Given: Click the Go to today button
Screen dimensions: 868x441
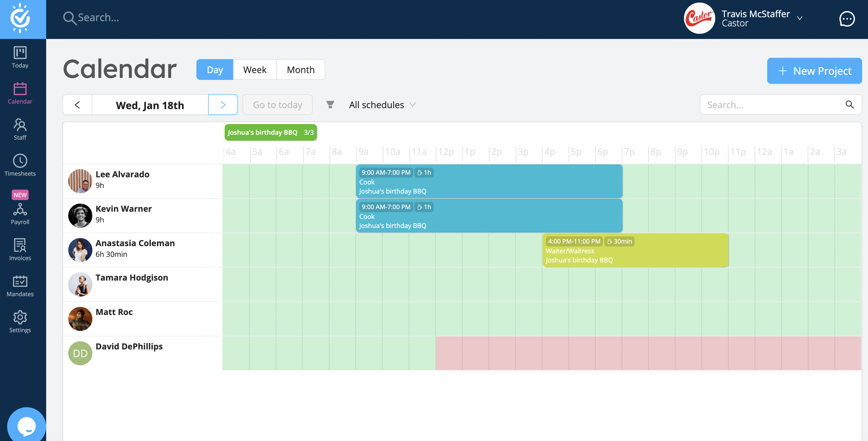Looking at the screenshot, I should pos(277,105).
